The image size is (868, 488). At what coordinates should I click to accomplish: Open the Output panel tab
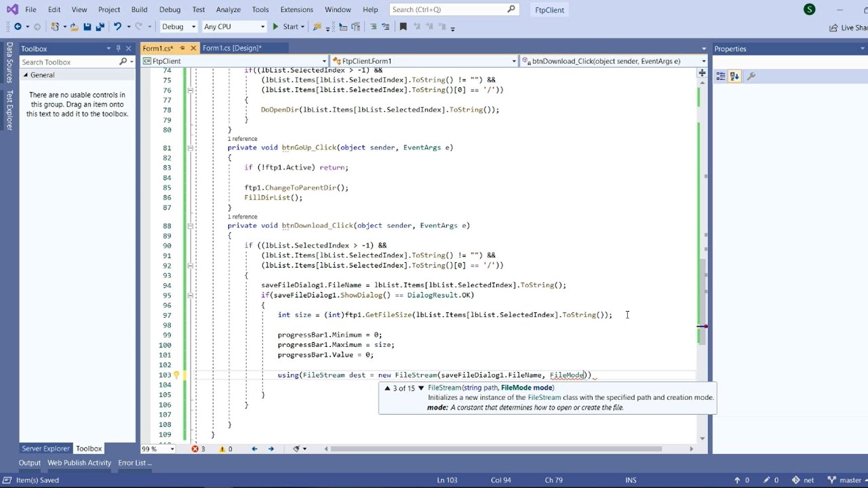point(29,463)
